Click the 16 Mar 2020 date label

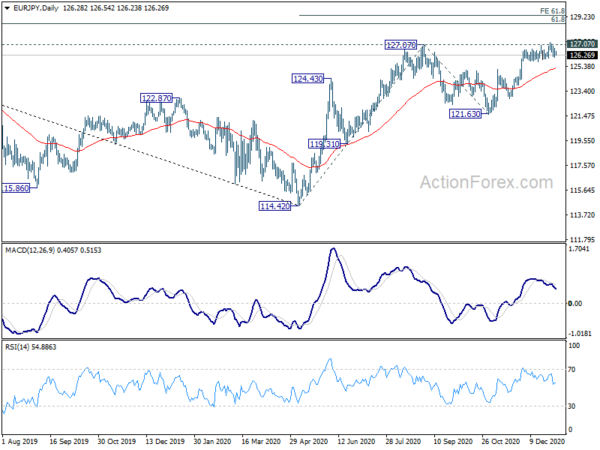pyautogui.click(x=261, y=441)
